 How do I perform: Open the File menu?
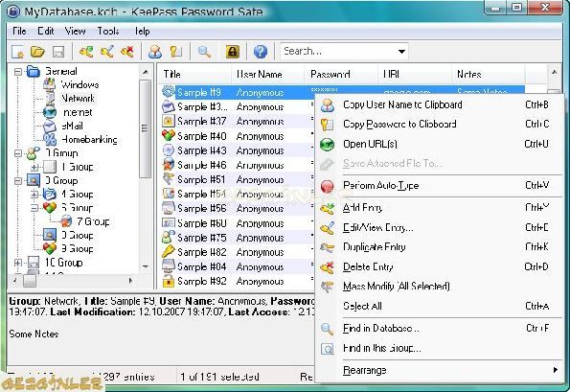tap(19, 32)
